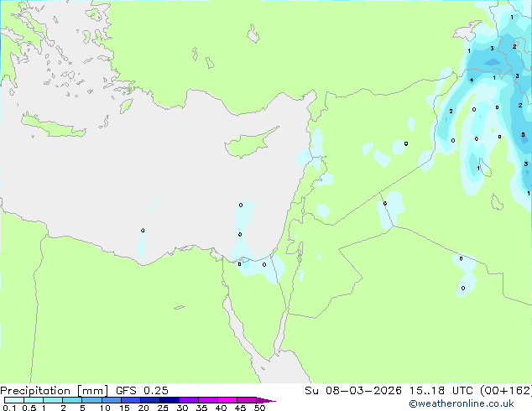Click the 'Su 08-03-2026' date text
Viewport: 532px width, 411px height.
click(353, 391)
